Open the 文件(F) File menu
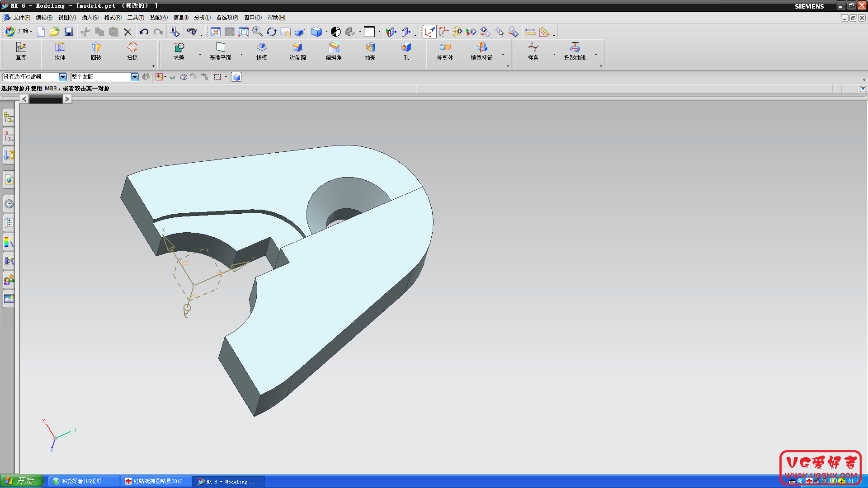 pos(22,18)
